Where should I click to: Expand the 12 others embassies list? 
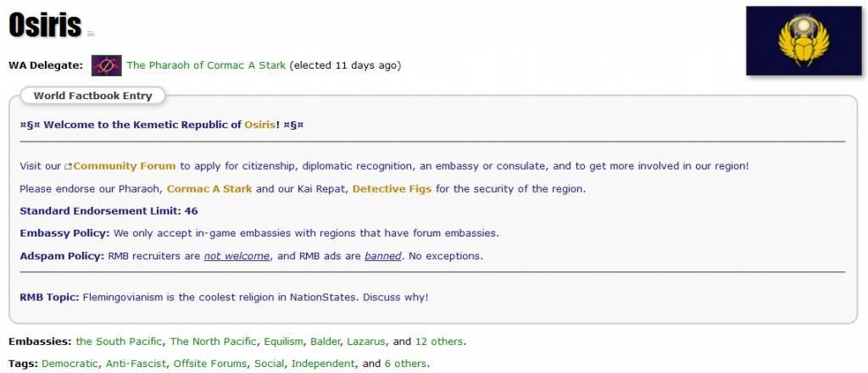pyautogui.click(x=439, y=342)
